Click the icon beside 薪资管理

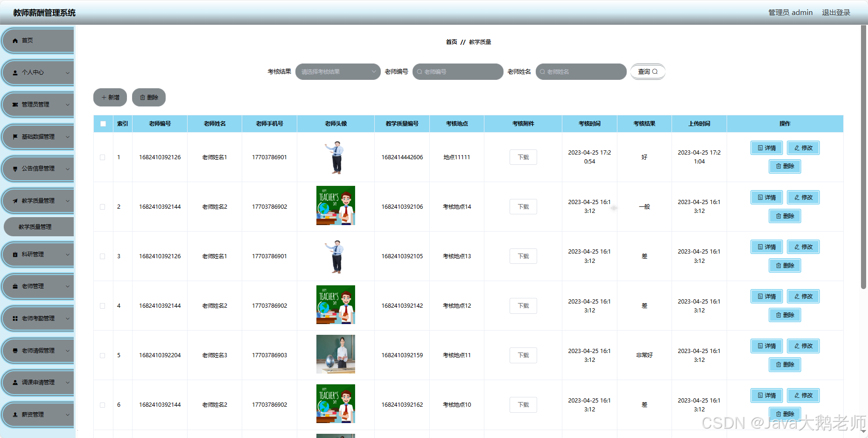pos(15,415)
